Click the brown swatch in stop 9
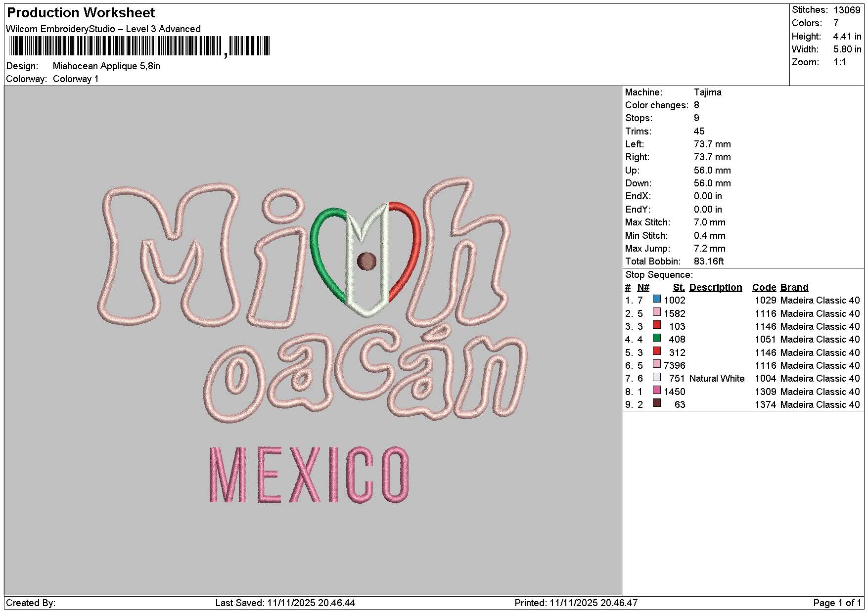The height and width of the screenshot is (613, 868). (x=657, y=403)
